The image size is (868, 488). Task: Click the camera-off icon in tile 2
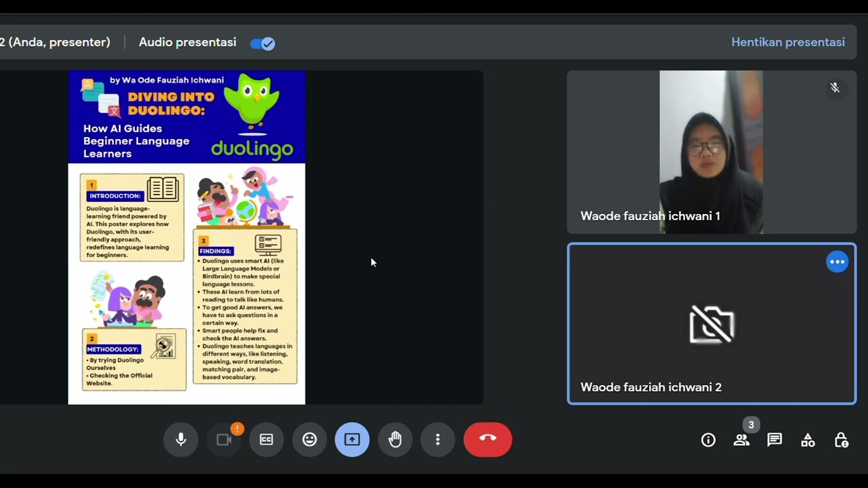[711, 324]
